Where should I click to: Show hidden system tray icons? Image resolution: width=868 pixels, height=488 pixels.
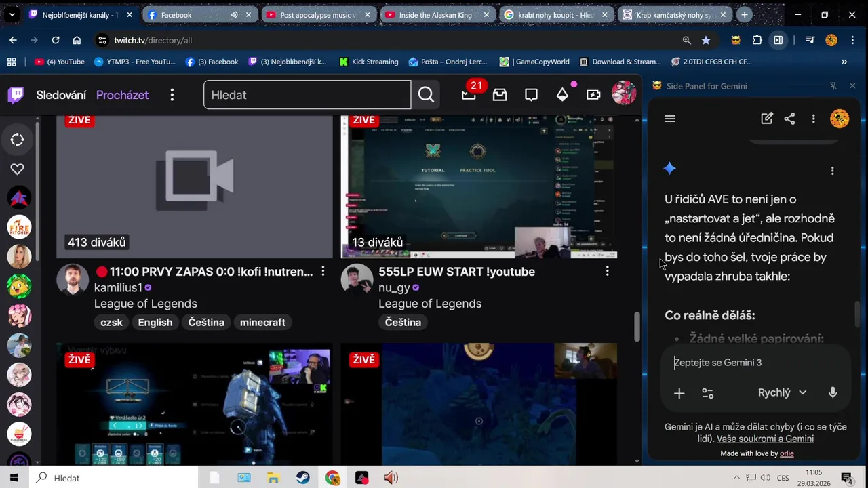736,478
